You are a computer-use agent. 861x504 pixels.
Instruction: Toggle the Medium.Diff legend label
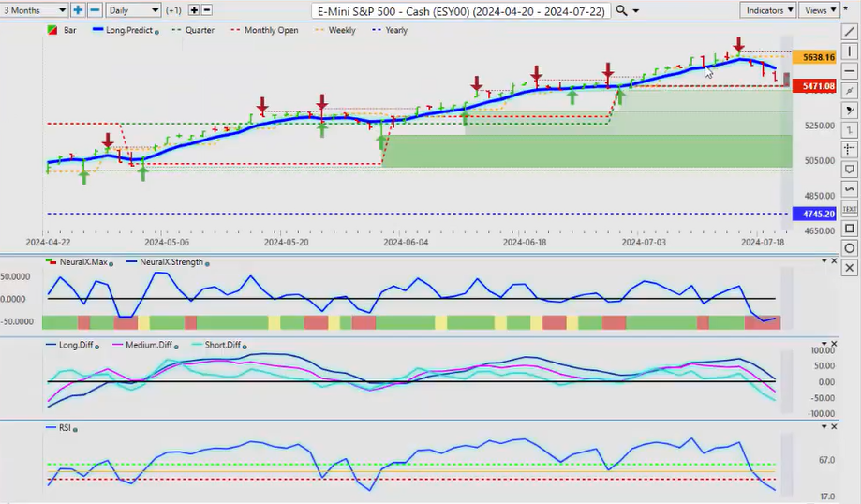click(x=149, y=345)
